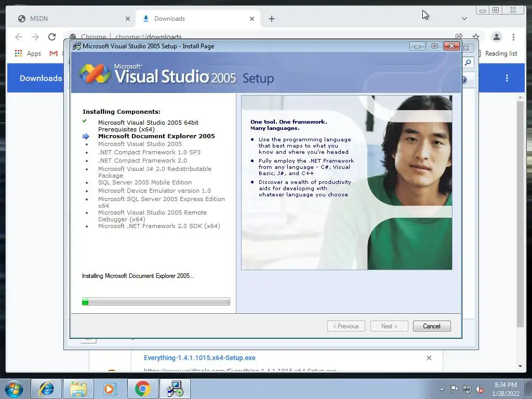
Task: Close the MSDN tab
Action: click(x=128, y=19)
